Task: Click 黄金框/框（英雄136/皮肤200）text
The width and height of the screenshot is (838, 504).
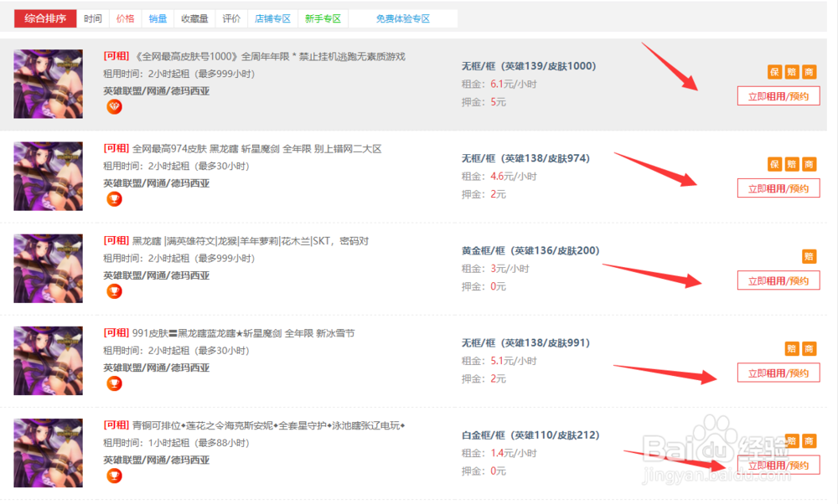Action: [x=530, y=250]
